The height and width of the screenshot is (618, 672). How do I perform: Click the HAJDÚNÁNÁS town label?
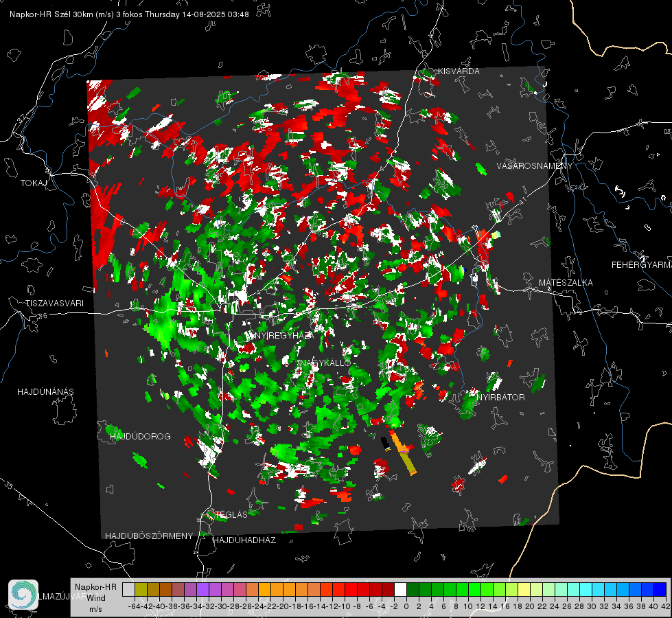(x=45, y=392)
